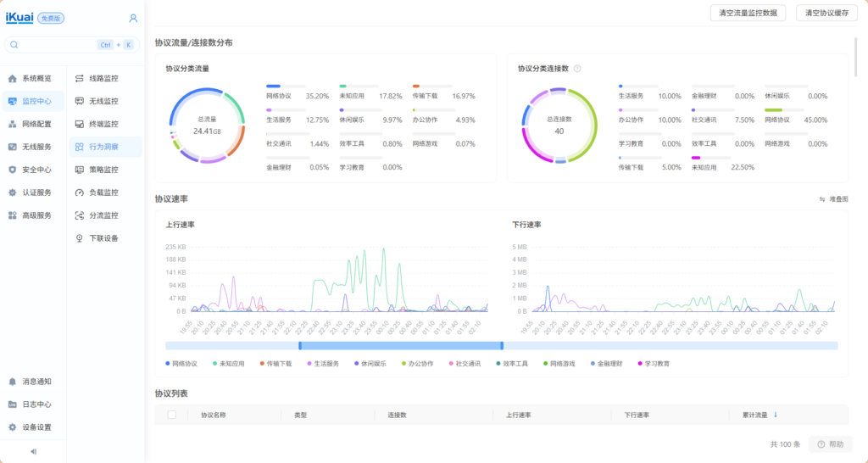The height and width of the screenshot is (463, 868).
Task: Toggle 学习教育 legend series
Action: click(x=654, y=364)
